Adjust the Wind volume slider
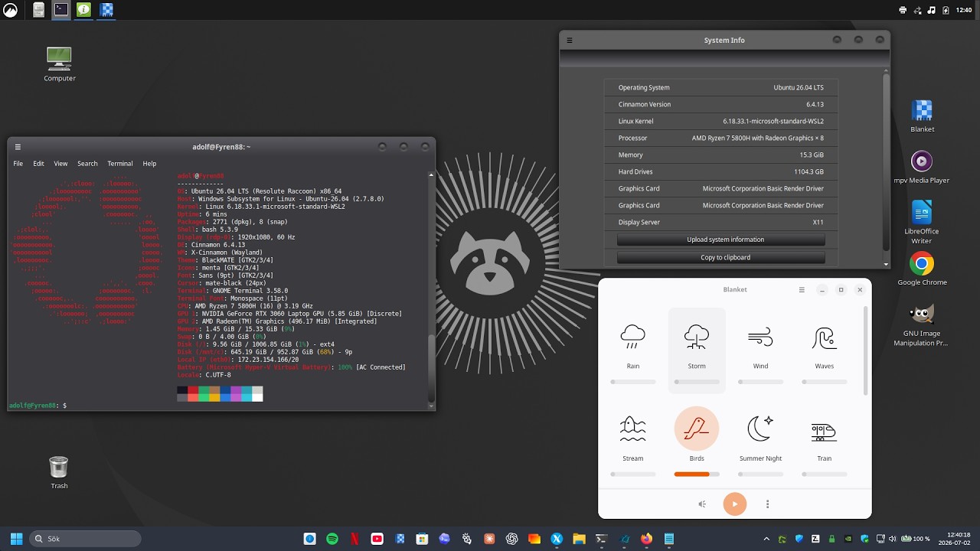This screenshot has height=551, width=980. [760, 382]
